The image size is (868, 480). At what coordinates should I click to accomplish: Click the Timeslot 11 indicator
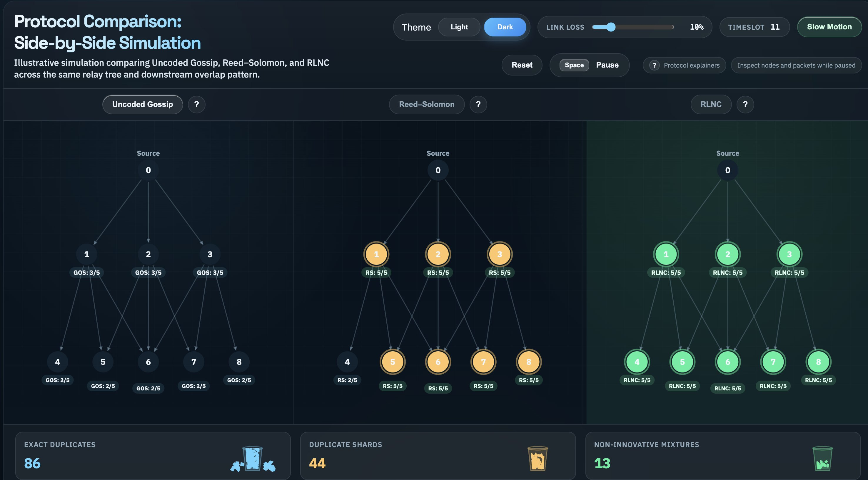(754, 27)
